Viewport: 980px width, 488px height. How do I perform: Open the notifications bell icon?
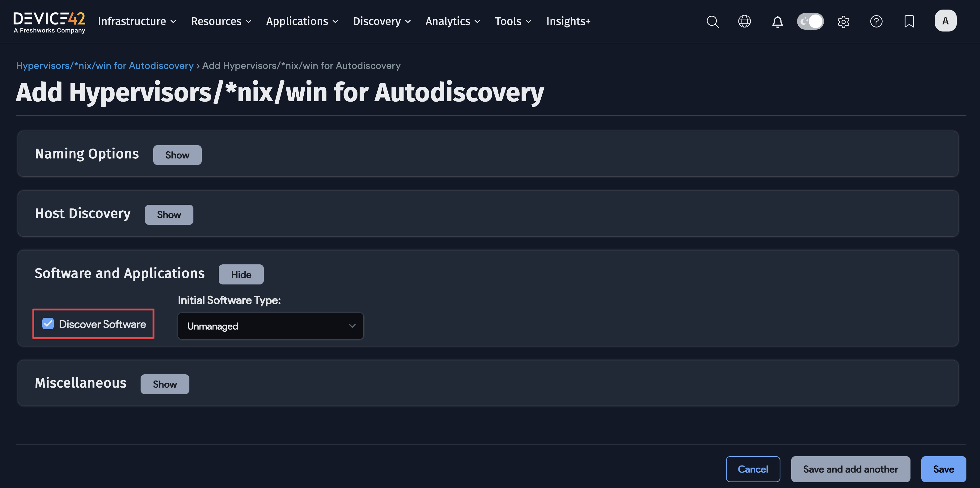pos(778,22)
